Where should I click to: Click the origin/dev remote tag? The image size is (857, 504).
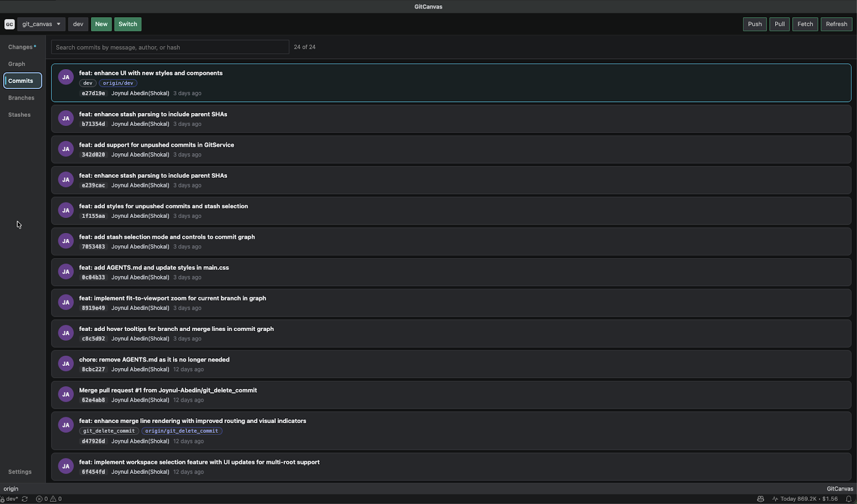point(118,83)
